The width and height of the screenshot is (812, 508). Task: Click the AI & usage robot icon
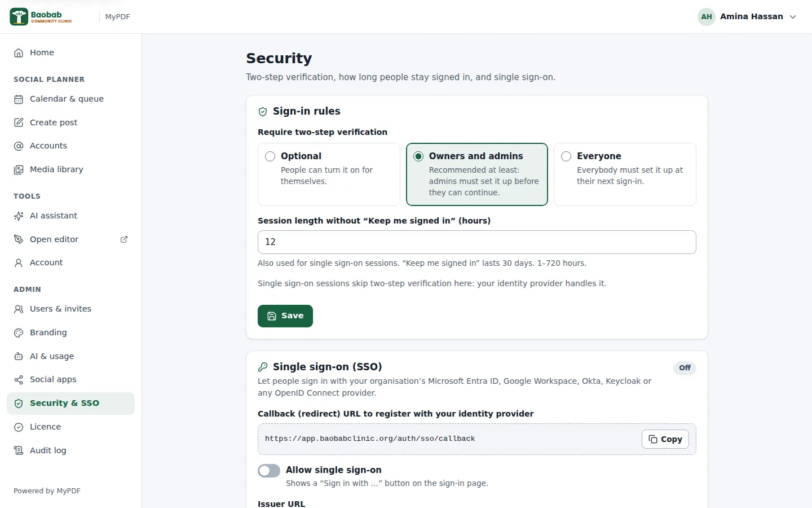[x=19, y=356]
